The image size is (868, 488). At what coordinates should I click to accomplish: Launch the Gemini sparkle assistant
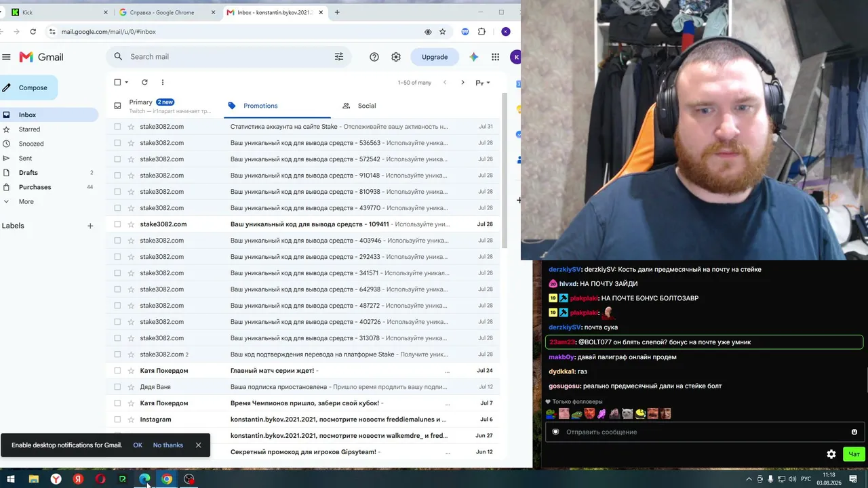[x=473, y=57]
